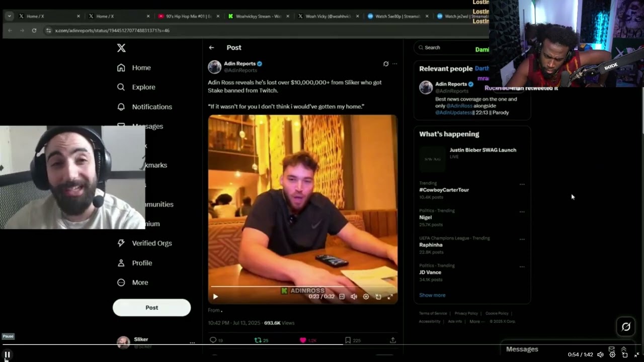Mute the outer video player volume

click(600, 354)
